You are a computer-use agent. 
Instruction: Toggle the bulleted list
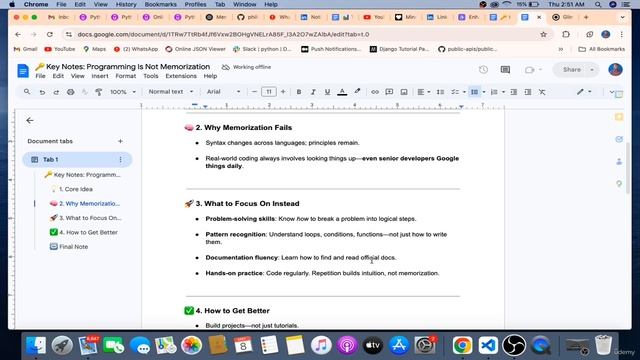[474, 92]
